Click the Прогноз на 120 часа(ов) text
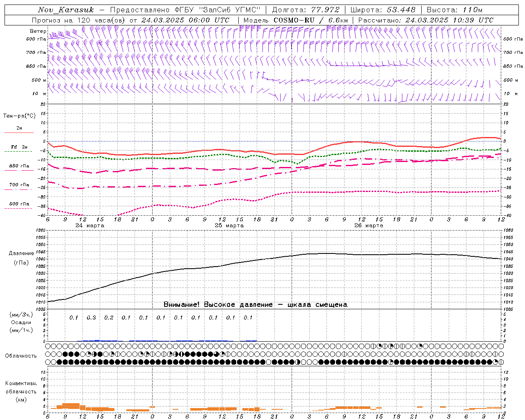 point(79,20)
